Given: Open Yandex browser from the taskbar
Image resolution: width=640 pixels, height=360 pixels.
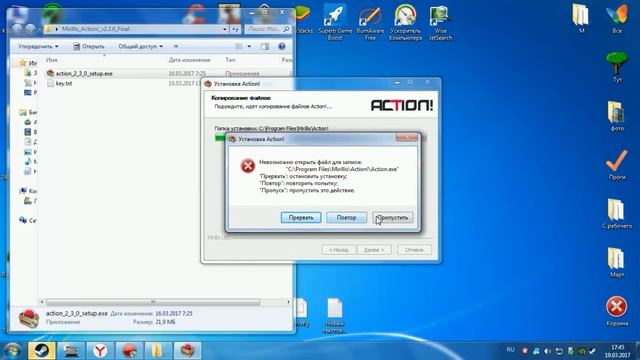Looking at the screenshot, I should point(100,350).
